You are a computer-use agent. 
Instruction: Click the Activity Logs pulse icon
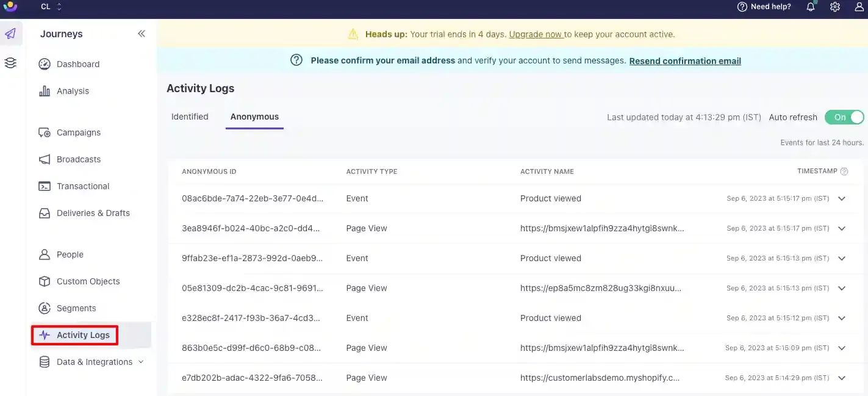click(45, 335)
